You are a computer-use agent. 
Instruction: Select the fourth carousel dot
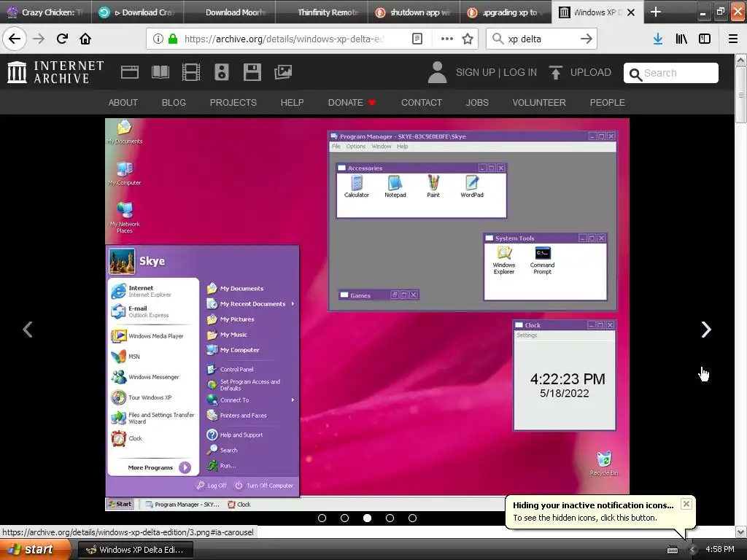[x=390, y=518]
